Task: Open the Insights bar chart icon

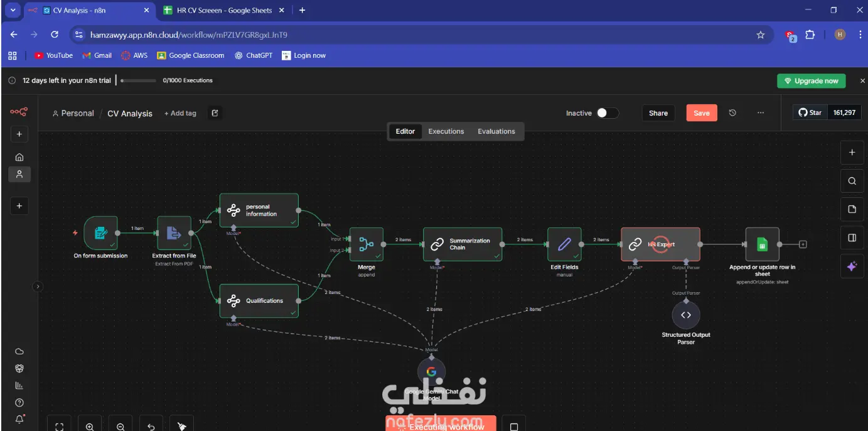Action: pyautogui.click(x=19, y=385)
